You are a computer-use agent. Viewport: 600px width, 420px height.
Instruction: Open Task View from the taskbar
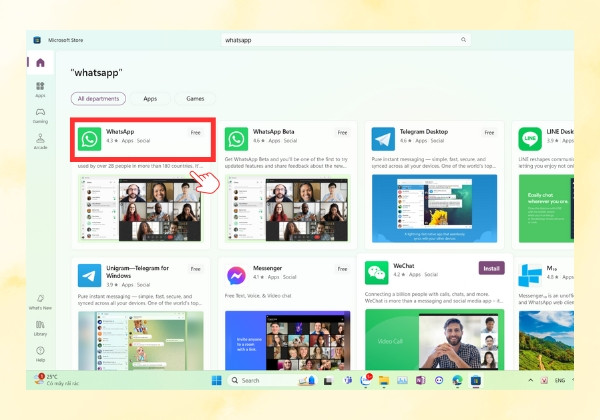click(328, 381)
